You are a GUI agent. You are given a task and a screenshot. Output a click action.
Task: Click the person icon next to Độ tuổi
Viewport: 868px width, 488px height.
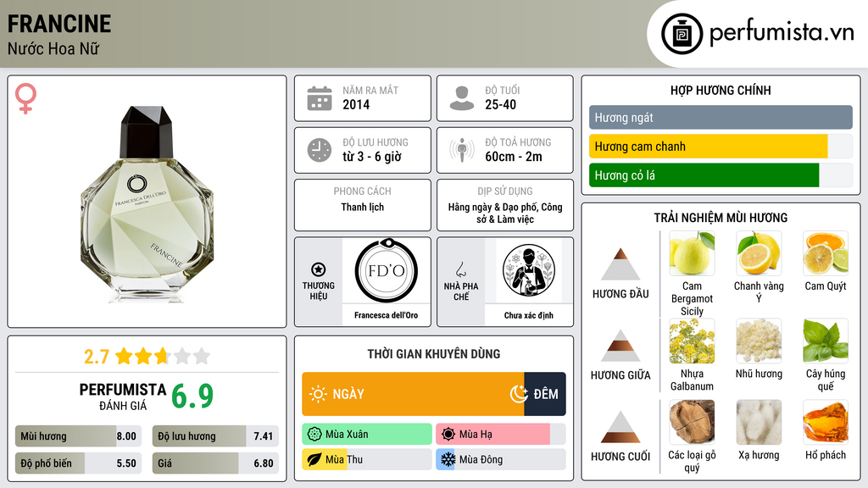(462, 98)
